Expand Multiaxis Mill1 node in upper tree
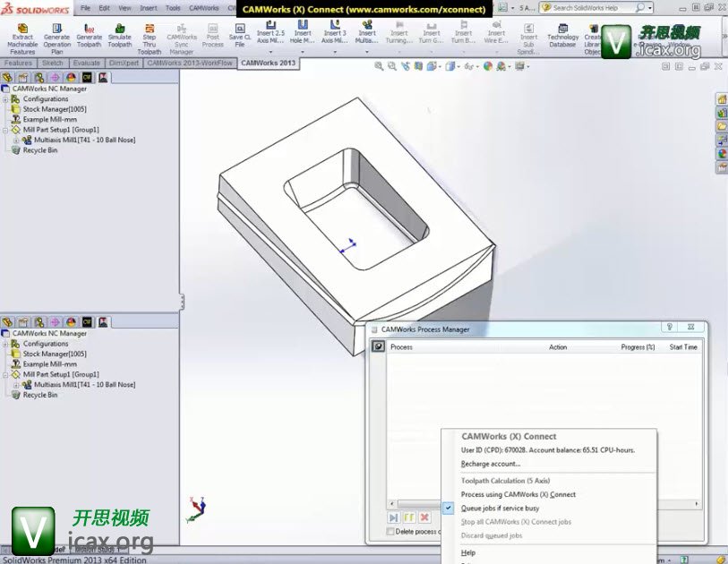This screenshot has height=564, width=728. pyautogui.click(x=16, y=141)
